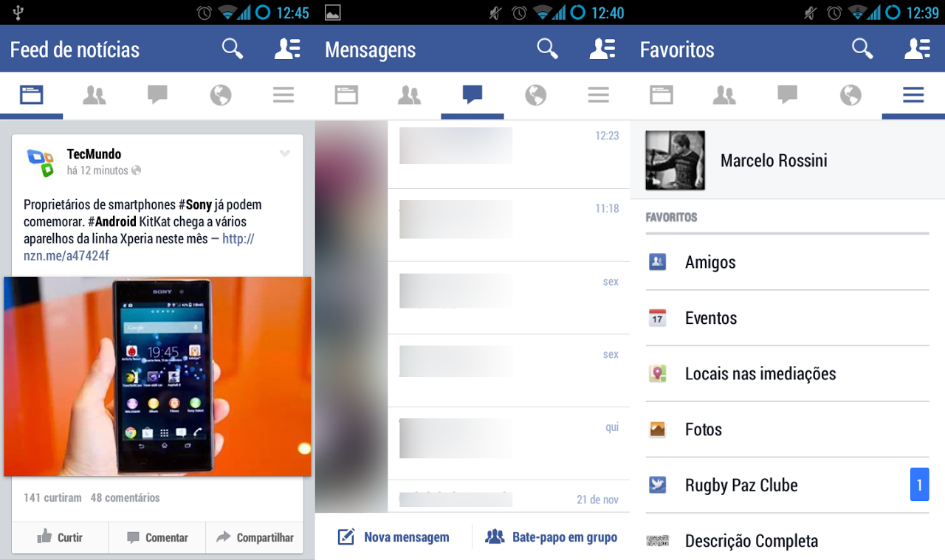The height and width of the screenshot is (560, 945).
Task: Open search in Feed de notícias screen
Action: pyautogui.click(x=233, y=49)
